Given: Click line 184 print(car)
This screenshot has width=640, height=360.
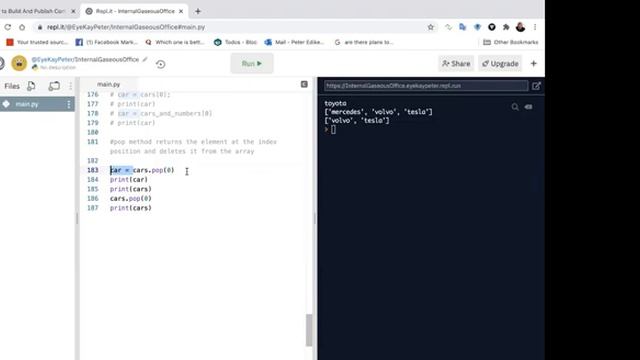Looking at the screenshot, I should (129, 180).
